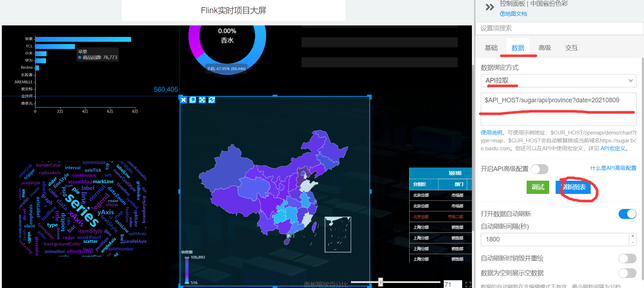This screenshot has width=644, height=288.
Task: Decrease 自动刷新间隔 with minus stepper
Action: tap(633, 243)
